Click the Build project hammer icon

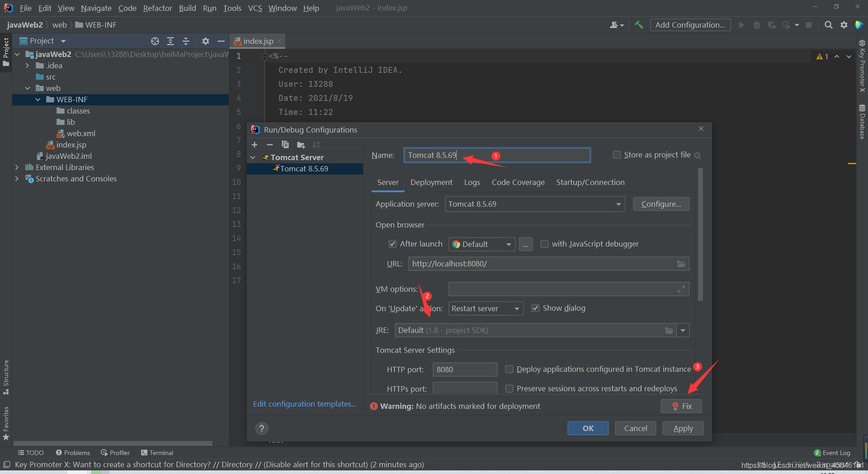639,25
